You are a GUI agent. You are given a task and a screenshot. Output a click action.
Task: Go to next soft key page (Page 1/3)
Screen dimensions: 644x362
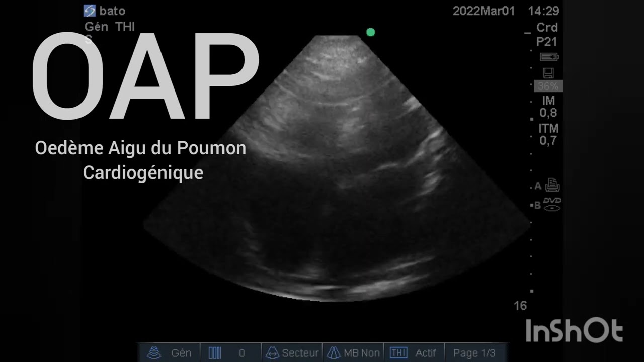(x=474, y=353)
